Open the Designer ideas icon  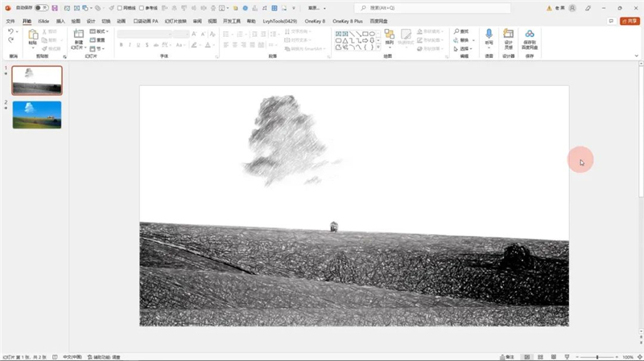click(x=509, y=35)
